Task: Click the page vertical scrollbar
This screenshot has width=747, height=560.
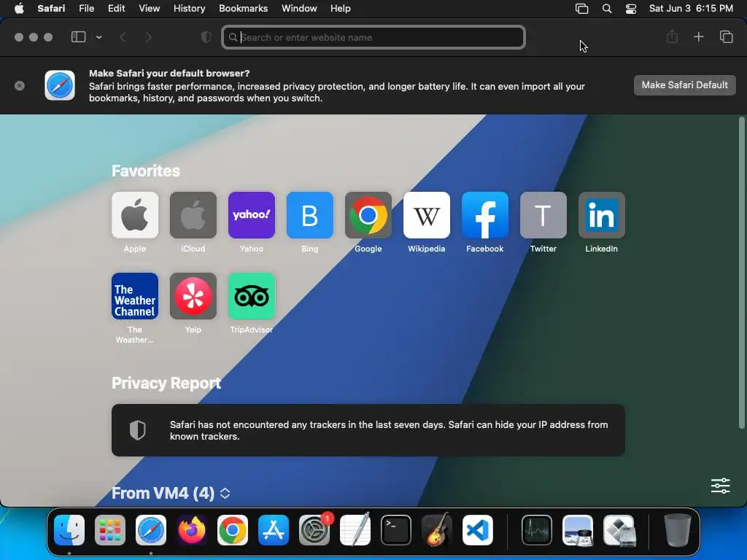Action: (x=741, y=273)
